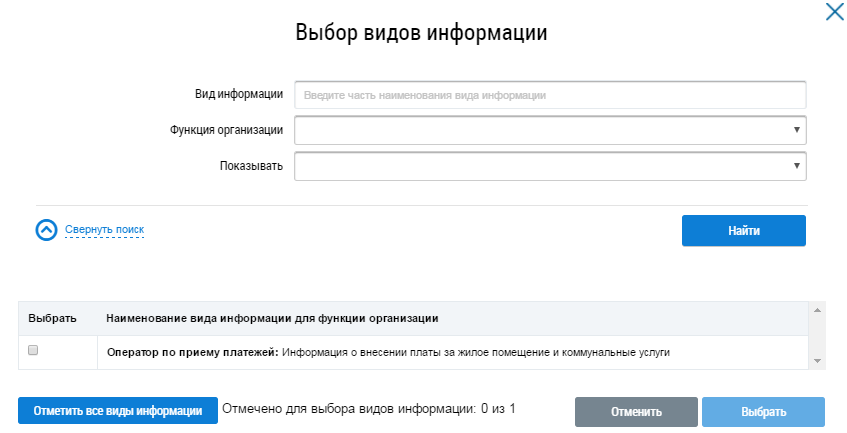Click the circled chevron collapse icon

click(46, 230)
